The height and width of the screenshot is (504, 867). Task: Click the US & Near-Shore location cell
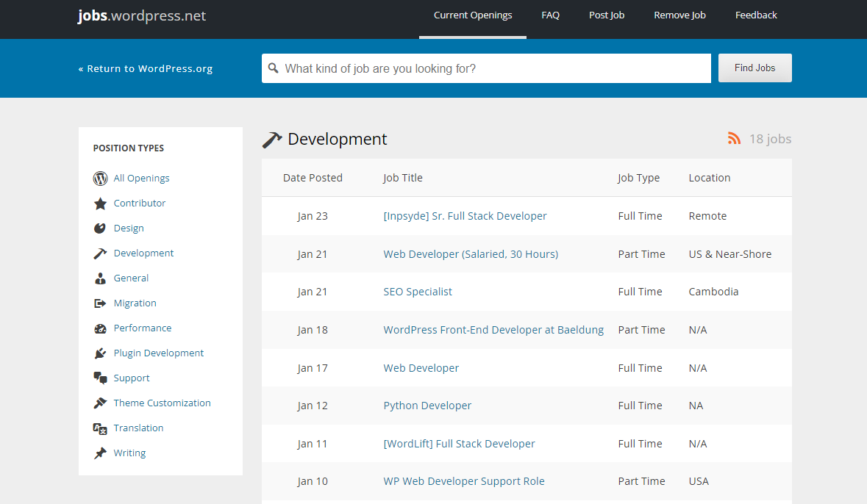[730, 254]
